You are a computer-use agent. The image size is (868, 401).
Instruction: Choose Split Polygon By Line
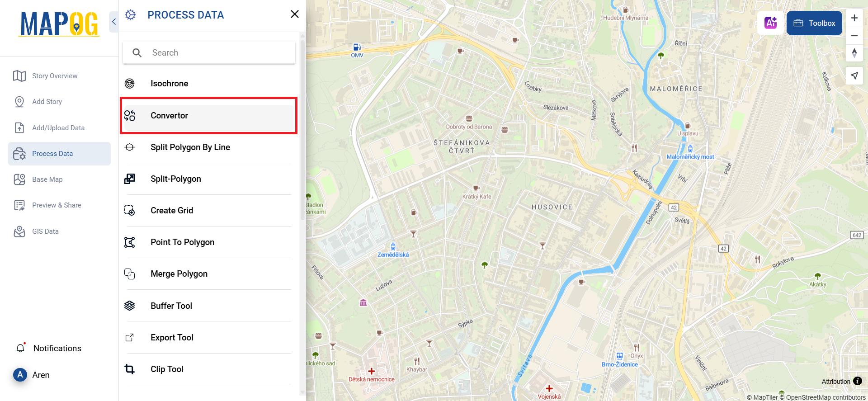point(190,147)
